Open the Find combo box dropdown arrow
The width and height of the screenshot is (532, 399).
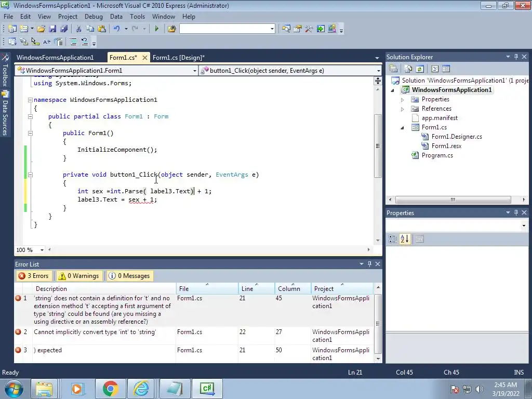[x=272, y=29]
